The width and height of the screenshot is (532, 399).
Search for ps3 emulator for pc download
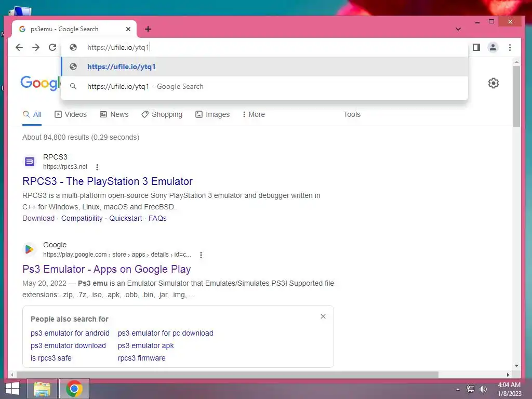[166, 334]
